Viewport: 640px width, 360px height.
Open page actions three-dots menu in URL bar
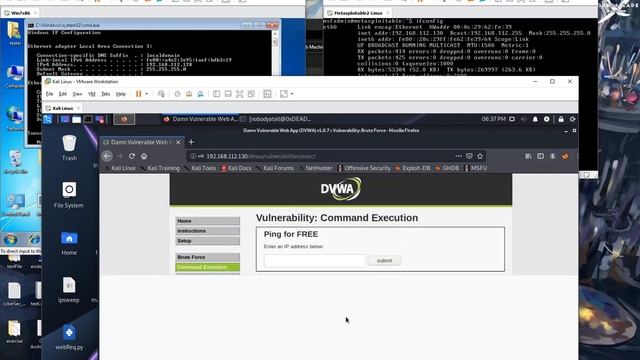point(458,156)
